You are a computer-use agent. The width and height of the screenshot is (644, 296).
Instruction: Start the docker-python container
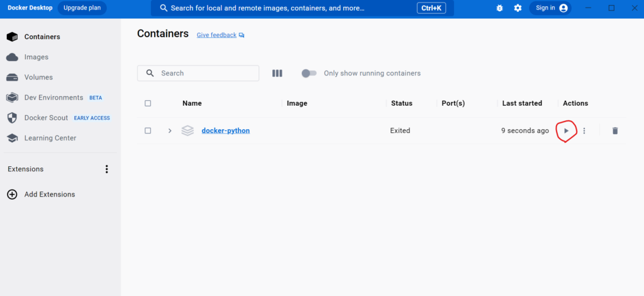pos(567,131)
